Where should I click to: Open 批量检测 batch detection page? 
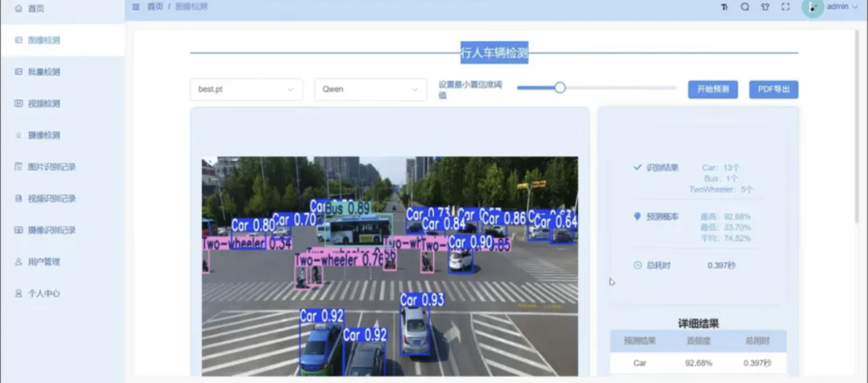[62, 72]
